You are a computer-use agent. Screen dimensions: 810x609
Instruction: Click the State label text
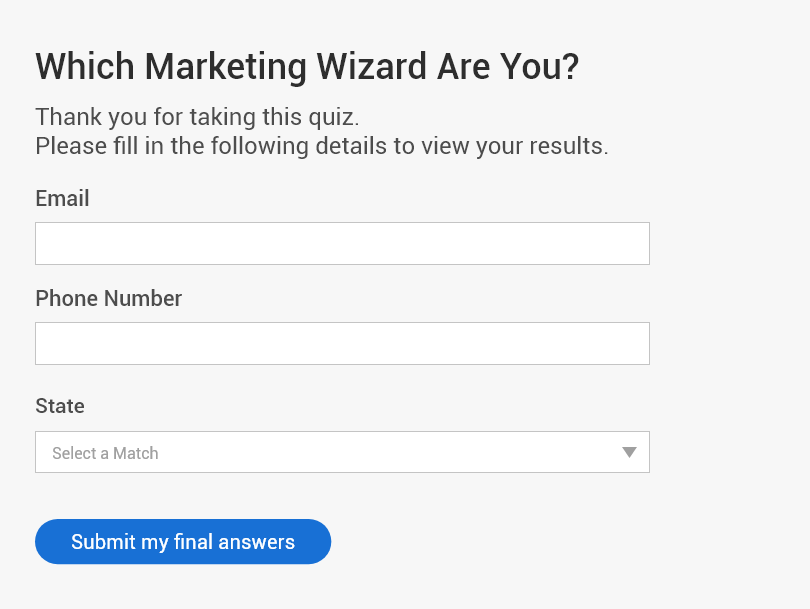coord(60,407)
